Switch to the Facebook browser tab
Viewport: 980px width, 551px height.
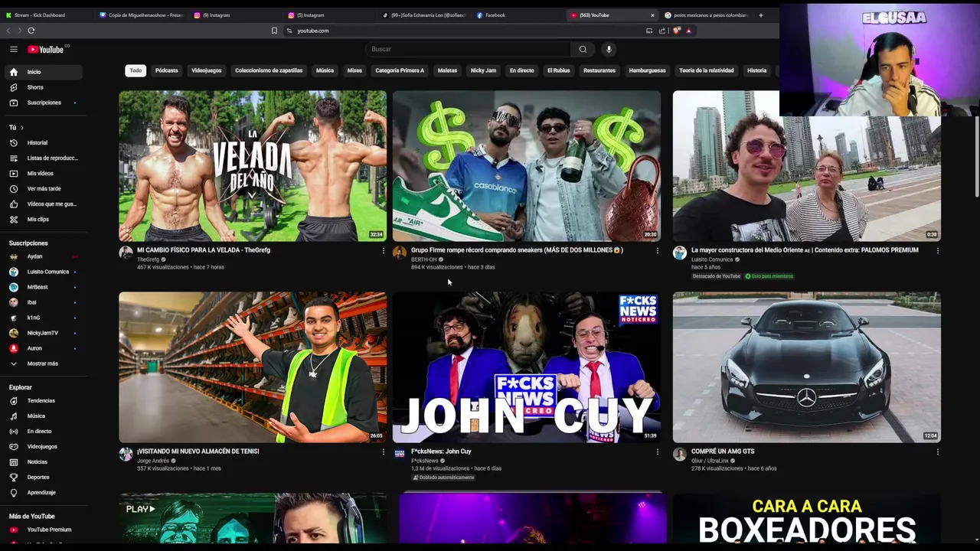click(518, 15)
